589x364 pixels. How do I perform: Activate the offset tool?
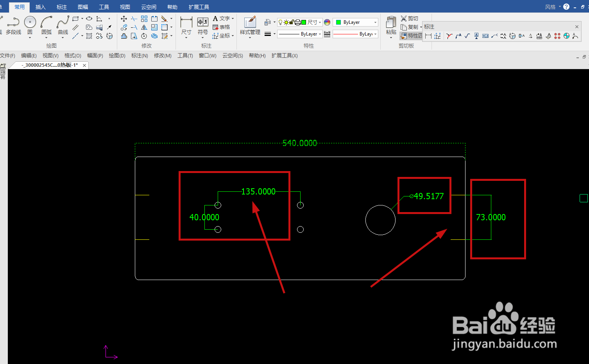pyautogui.click(x=124, y=36)
